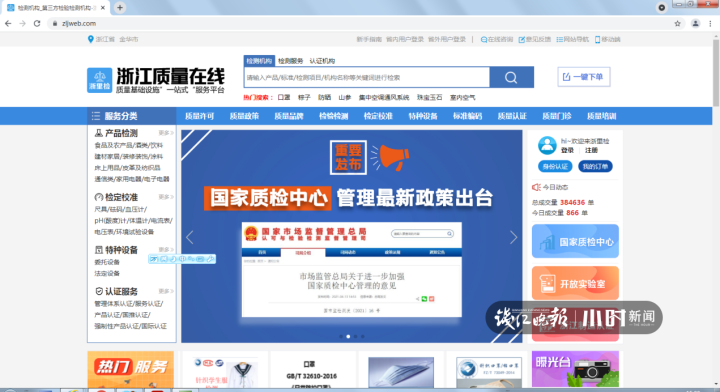Click the hot search term 珠宝玉石
Screen dimensions: 720x392
coord(429,97)
